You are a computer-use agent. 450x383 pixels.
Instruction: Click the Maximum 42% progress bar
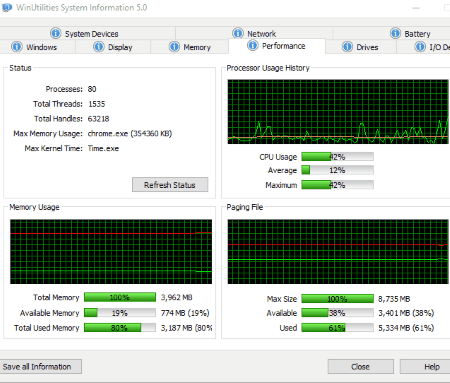[x=337, y=185]
